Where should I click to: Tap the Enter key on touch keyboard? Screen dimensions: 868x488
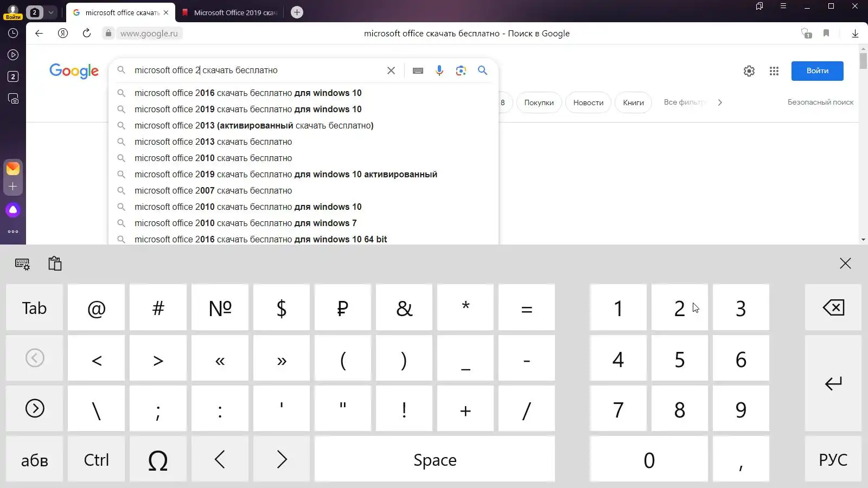point(833,383)
